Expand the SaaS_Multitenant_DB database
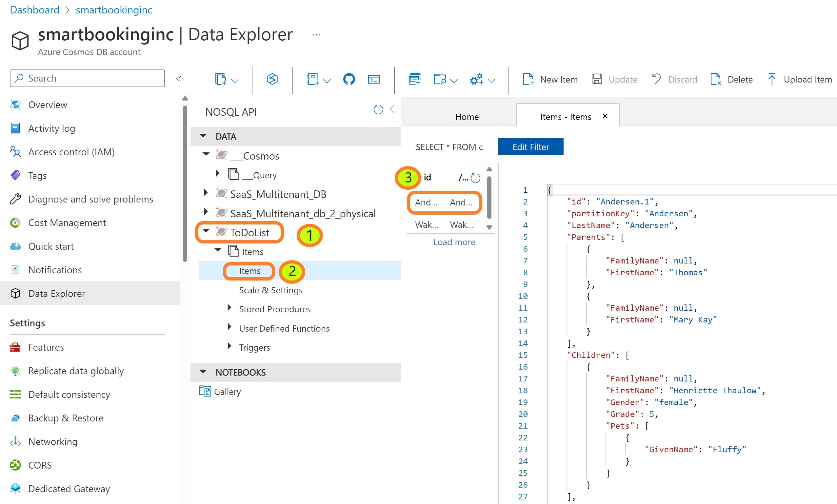Viewport: 837px width, 504px height. tap(206, 193)
